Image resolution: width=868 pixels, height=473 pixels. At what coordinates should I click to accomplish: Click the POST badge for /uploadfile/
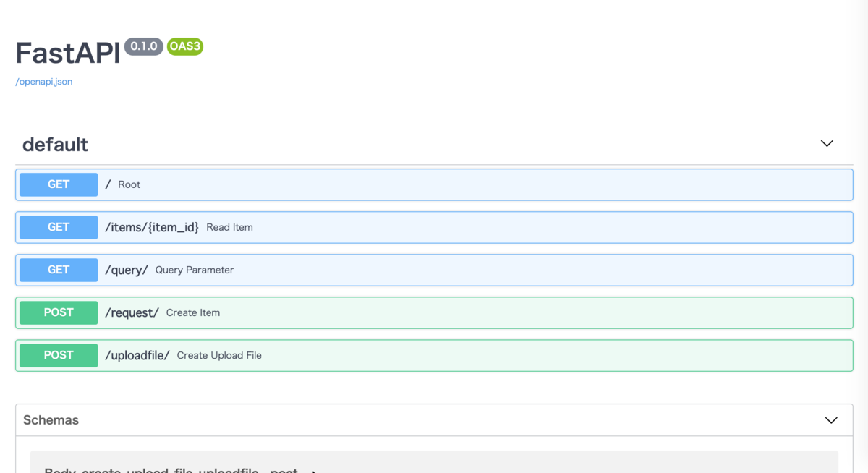59,355
